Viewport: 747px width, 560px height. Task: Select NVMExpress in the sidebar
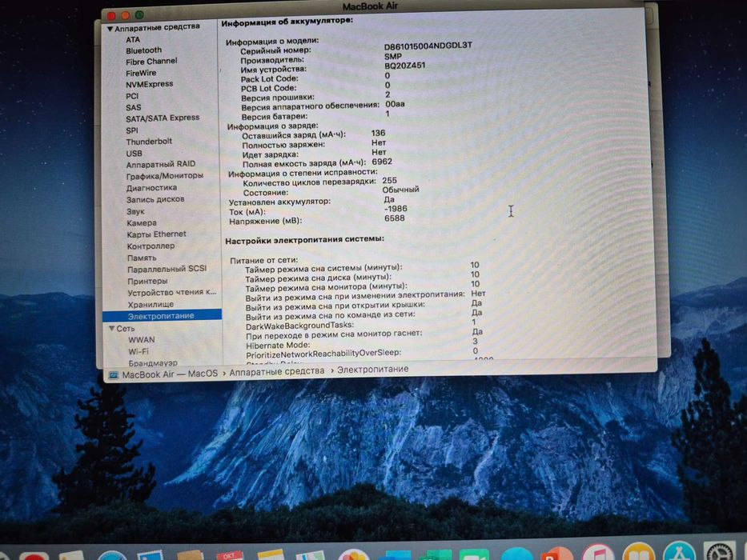(x=150, y=84)
